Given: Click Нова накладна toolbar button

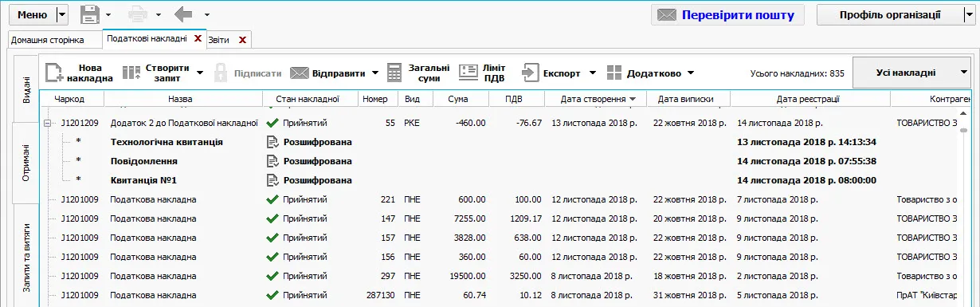Looking at the screenshot, I should coord(79,73).
